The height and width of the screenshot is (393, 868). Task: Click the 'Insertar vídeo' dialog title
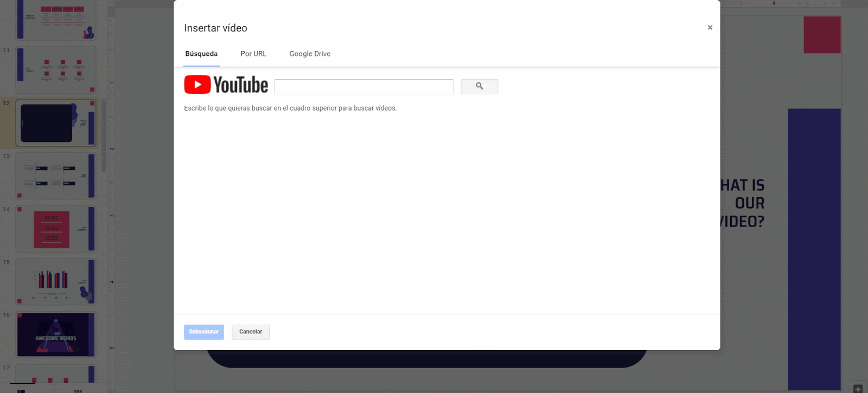click(215, 28)
